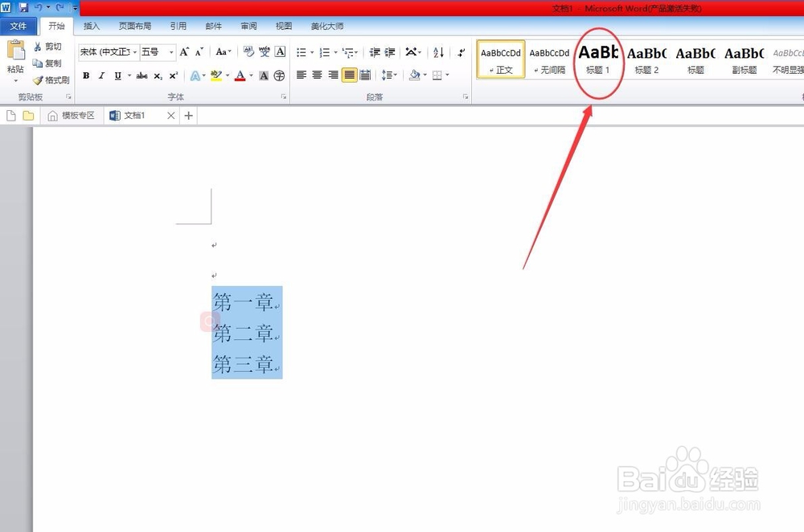Toggle Underline formatting
This screenshot has width=804, height=532.
click(118, 76)
